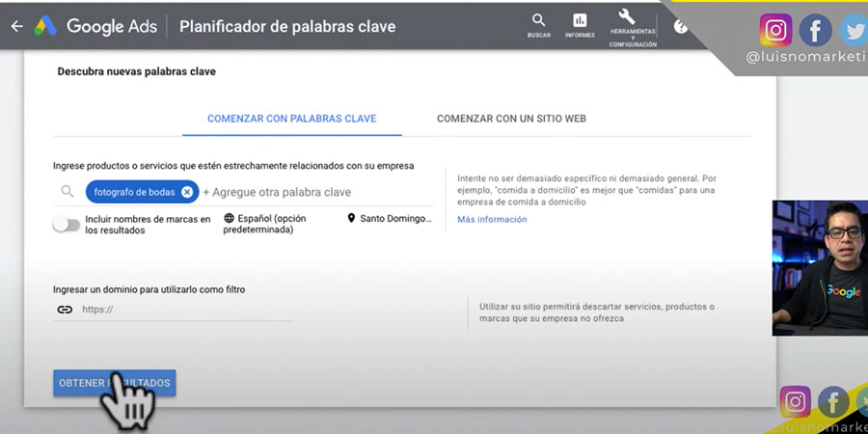This screenshot has height=434, width=868.
Task: Click the top Twitter overlay icon
Action: (x=854, y=30)
